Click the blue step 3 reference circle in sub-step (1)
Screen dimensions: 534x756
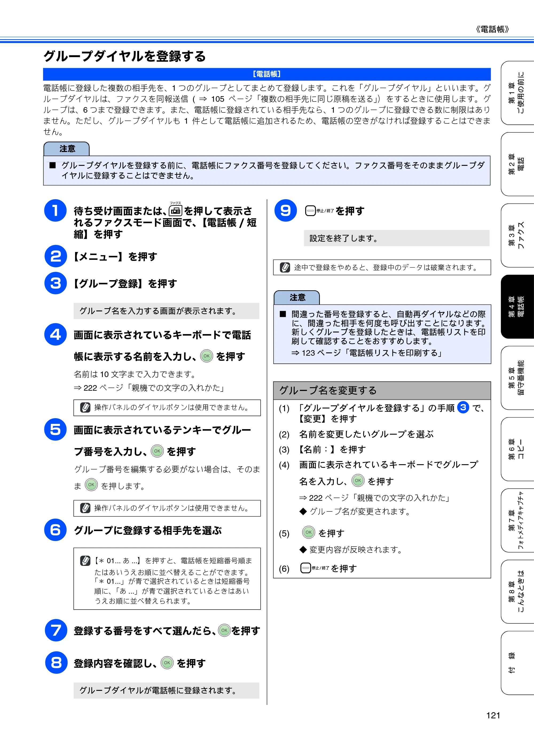tap(463, 408)
